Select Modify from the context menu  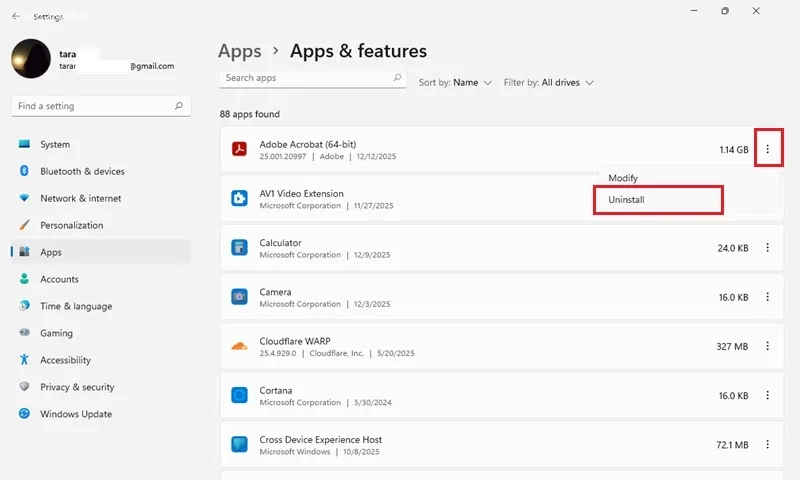click(623, 178)
